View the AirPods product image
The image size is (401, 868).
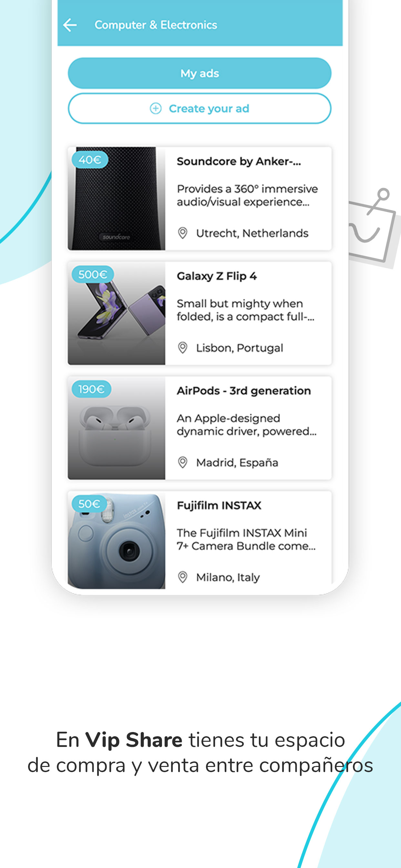coord(117,428)
